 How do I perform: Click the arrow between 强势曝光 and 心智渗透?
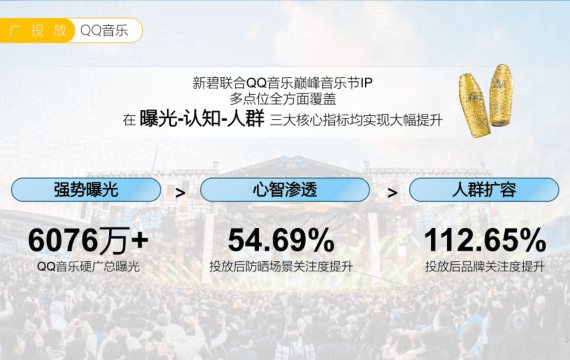(180, 193)
